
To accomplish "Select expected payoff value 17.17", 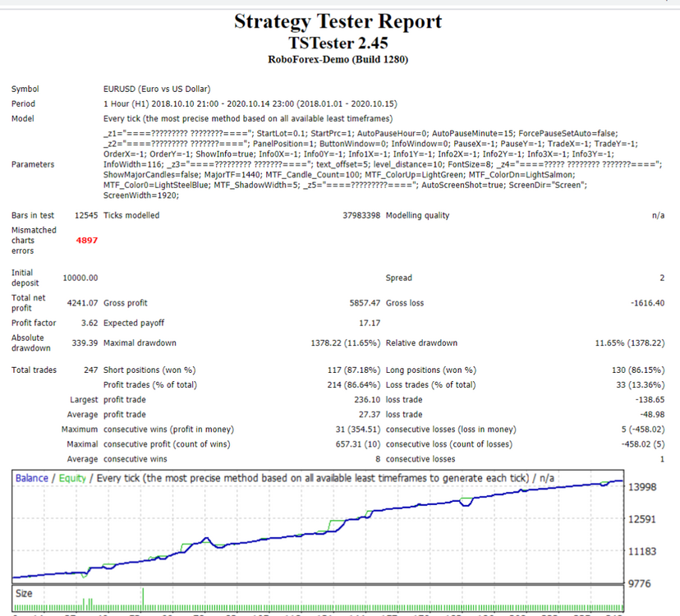I will click(370, 323).
